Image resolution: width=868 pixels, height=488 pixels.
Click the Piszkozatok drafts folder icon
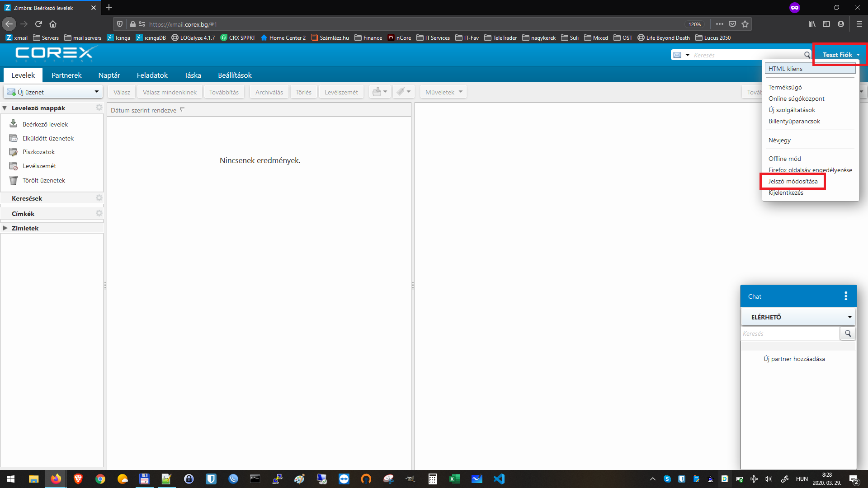pos(14,152)
